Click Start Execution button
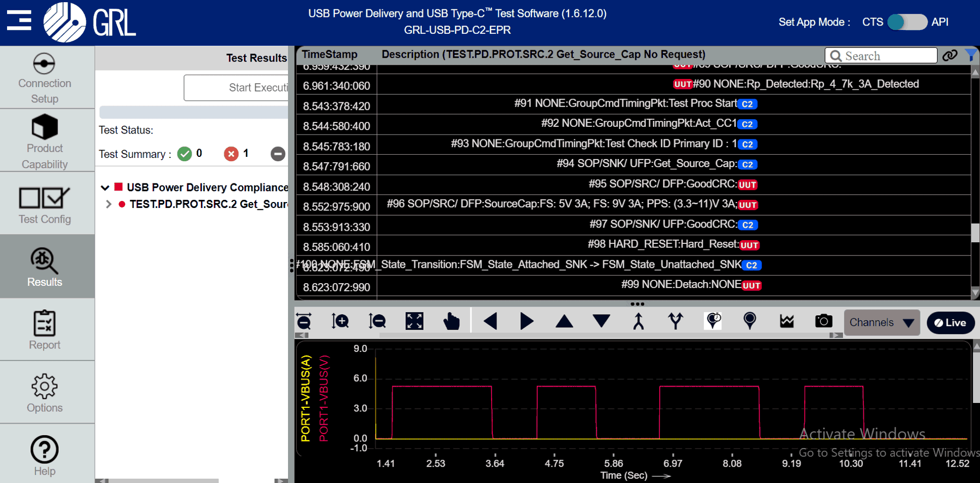The width and height of the screenshot is (980, 483). pyautogui.click(x=236, y=88)
